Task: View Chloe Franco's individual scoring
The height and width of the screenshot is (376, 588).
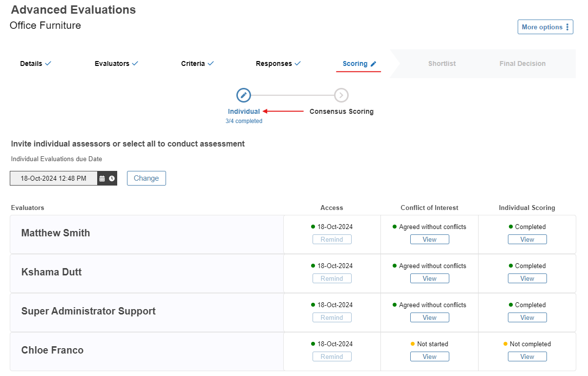Action: tap(527, 356)
